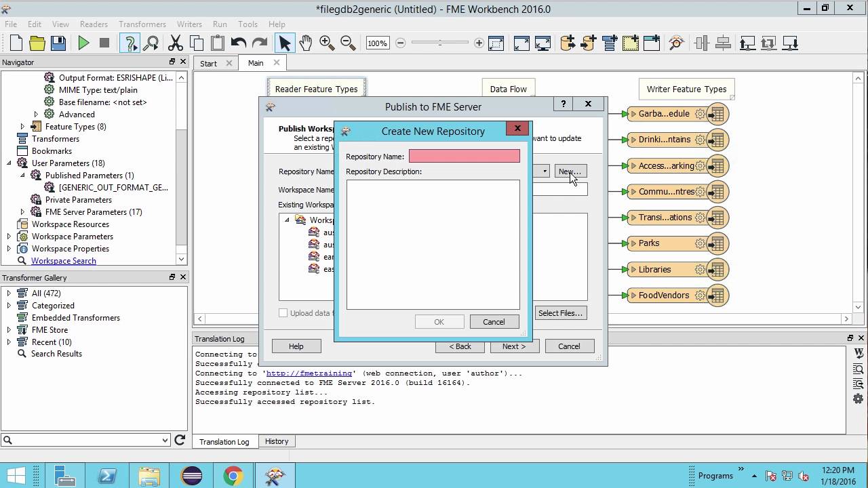
Task: Click the Back button in publish wizard
Action: [x=460, y=346]
